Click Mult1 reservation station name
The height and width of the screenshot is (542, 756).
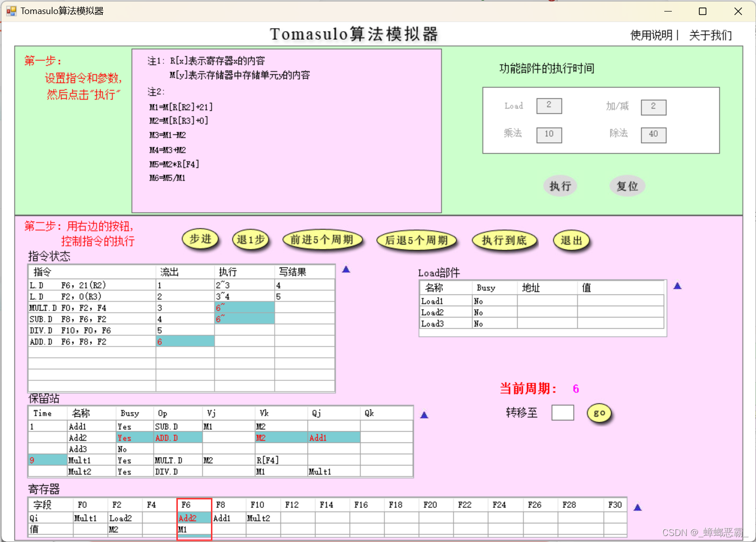92,460
